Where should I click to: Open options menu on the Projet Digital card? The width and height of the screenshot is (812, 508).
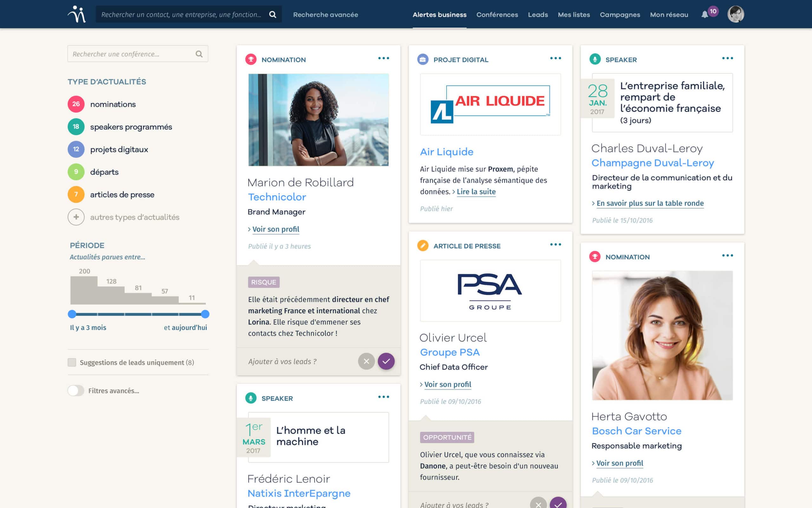pyautogui.click(x=556, y=58)
